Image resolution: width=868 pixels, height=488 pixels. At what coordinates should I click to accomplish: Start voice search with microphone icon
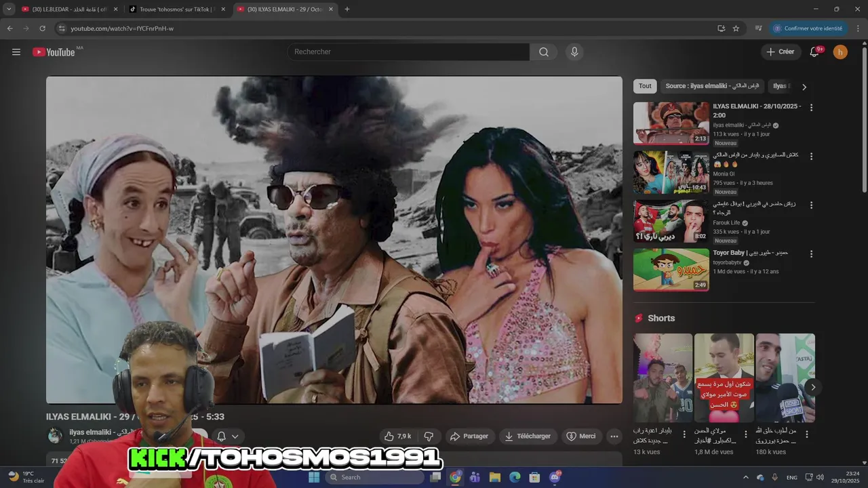tap(574, 52)
